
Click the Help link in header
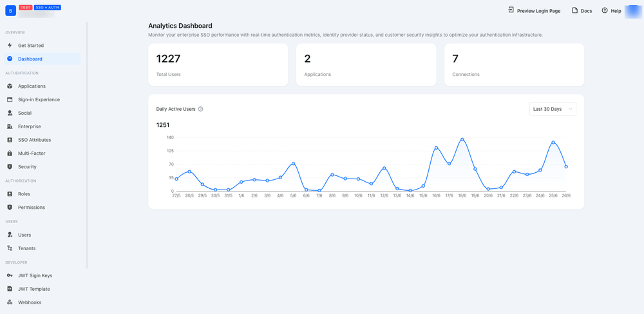point(612,11)
